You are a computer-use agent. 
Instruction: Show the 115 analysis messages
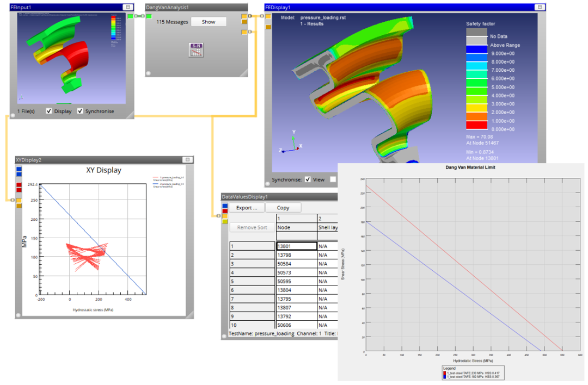[209, 22]
